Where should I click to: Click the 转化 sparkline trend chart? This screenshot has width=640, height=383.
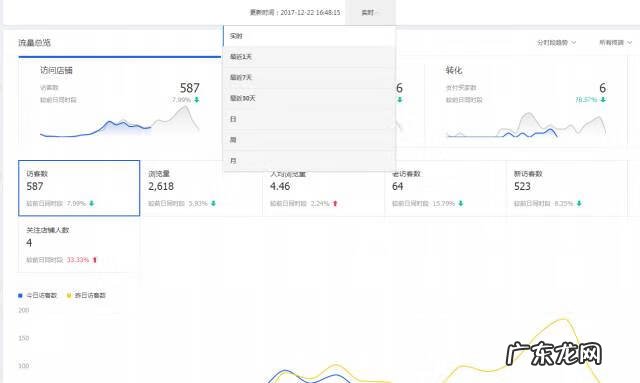(526, 125)
